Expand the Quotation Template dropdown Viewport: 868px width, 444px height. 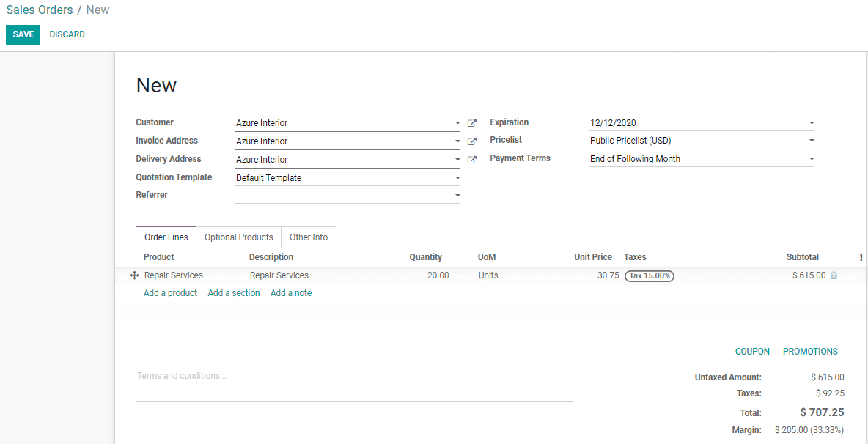pyautogui.click(x=457, y=177)
